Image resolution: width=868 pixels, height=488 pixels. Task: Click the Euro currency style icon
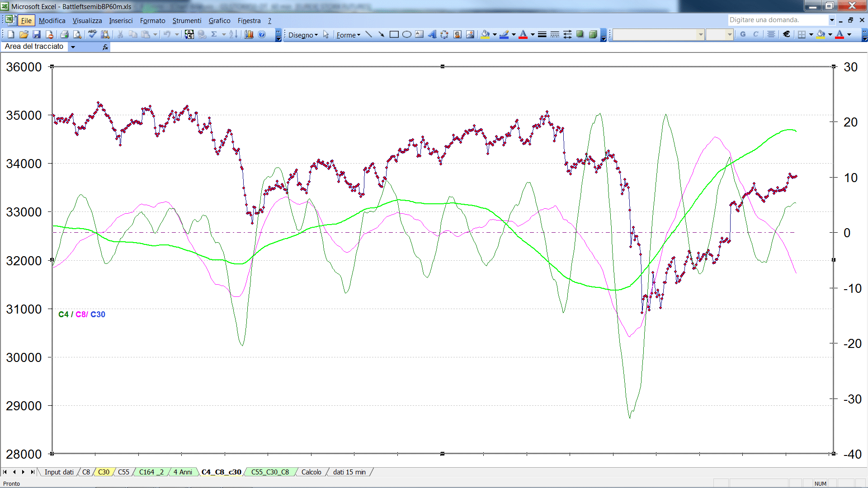click(787, 34)
